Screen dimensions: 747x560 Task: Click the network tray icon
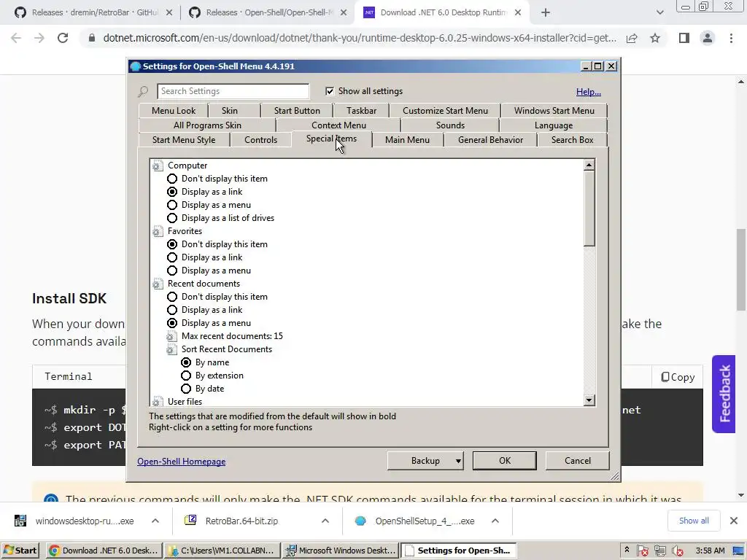pos(659,551)
